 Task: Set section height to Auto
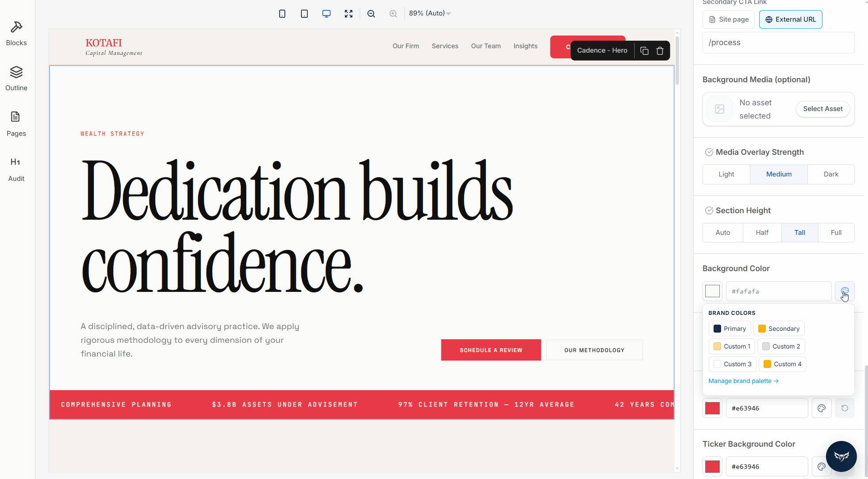click(x=723, y=233)
